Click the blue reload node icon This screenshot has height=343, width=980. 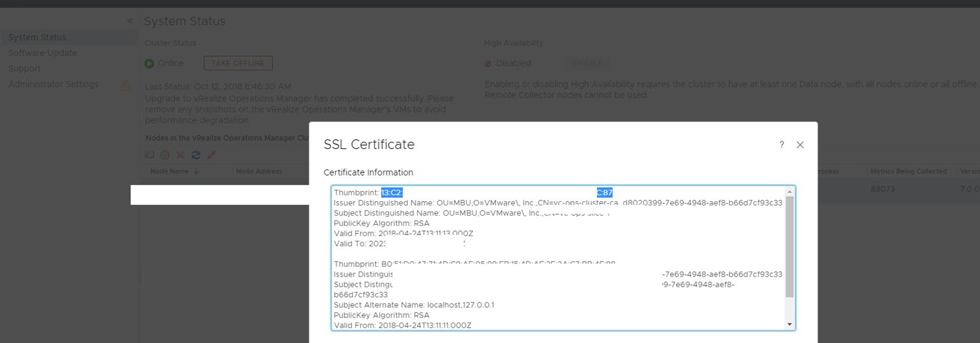coord(196,155)
